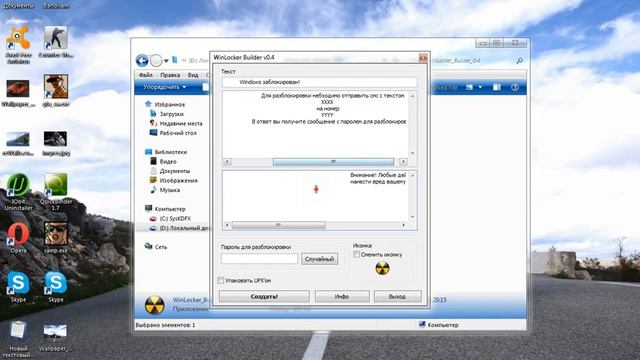Viewport: 640px width, 360px height.
Task: Click the message area horizontal scroll right arrow
Action: click(403, 162)
